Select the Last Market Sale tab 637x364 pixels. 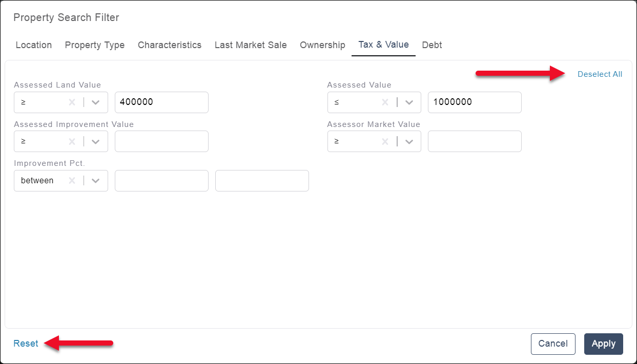251,45
